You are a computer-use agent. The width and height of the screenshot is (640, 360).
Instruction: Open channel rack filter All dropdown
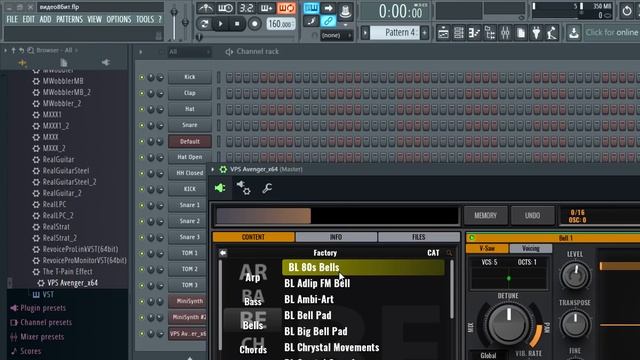(189, 52)
